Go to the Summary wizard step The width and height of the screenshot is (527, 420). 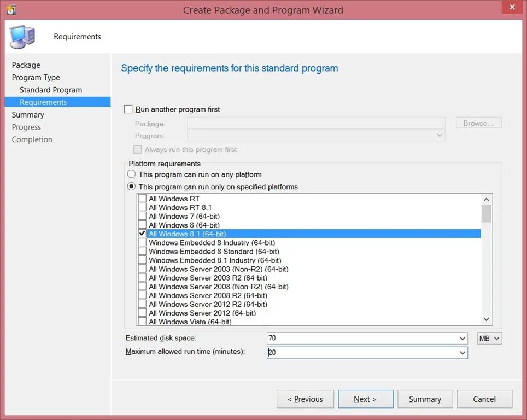[27, 115]
